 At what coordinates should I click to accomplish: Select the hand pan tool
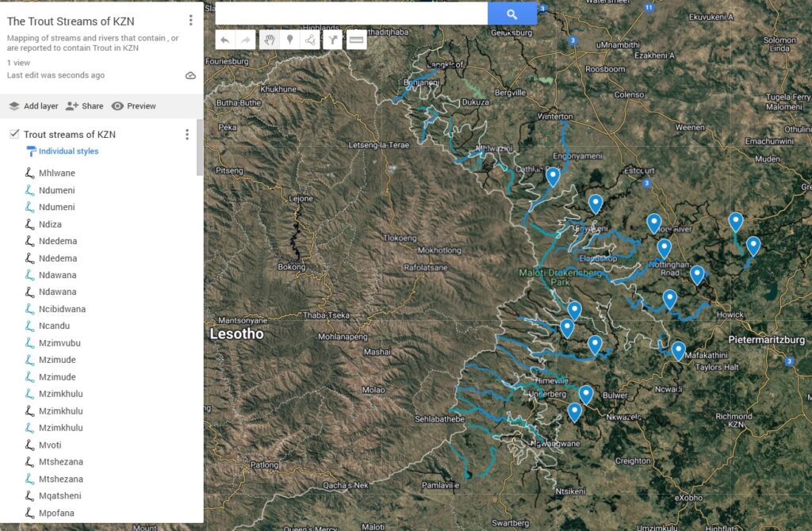click(270, 40)
